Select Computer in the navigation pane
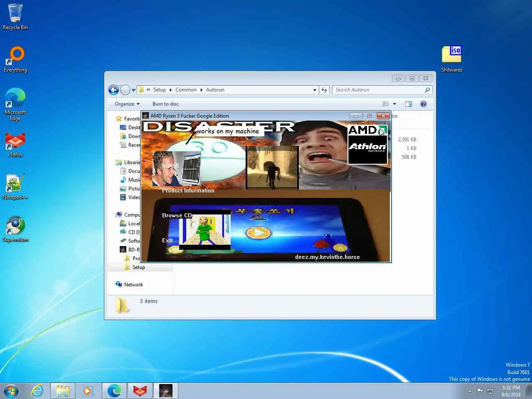The height and width of the screenshot is (399, 532). click(128, 214)
